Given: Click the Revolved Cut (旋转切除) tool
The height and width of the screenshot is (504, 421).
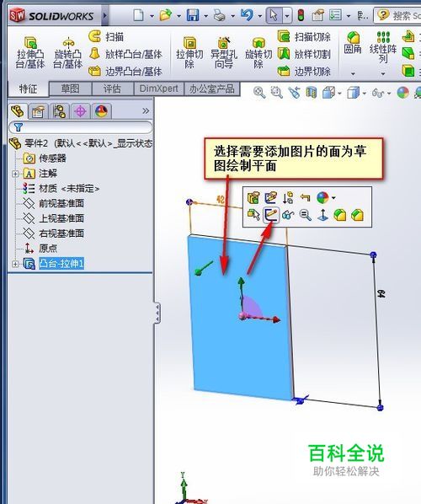Looking at the screenshot, I should click(258, 52).
